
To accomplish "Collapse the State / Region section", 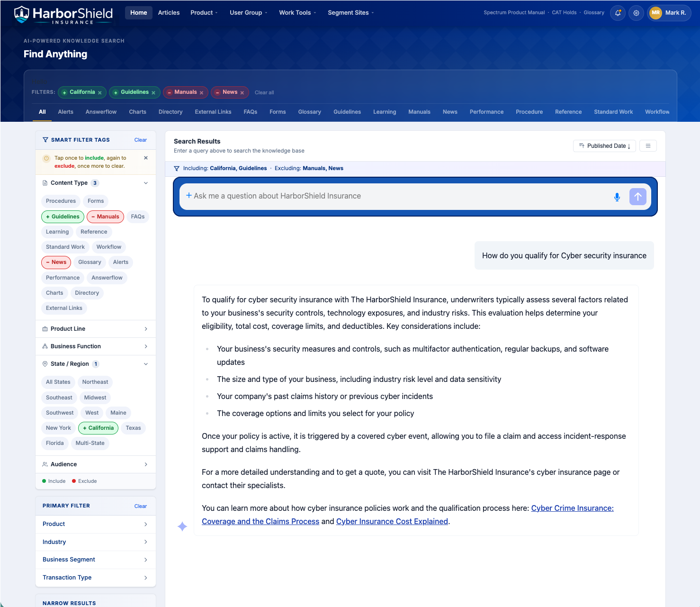I will pos(96,364).
